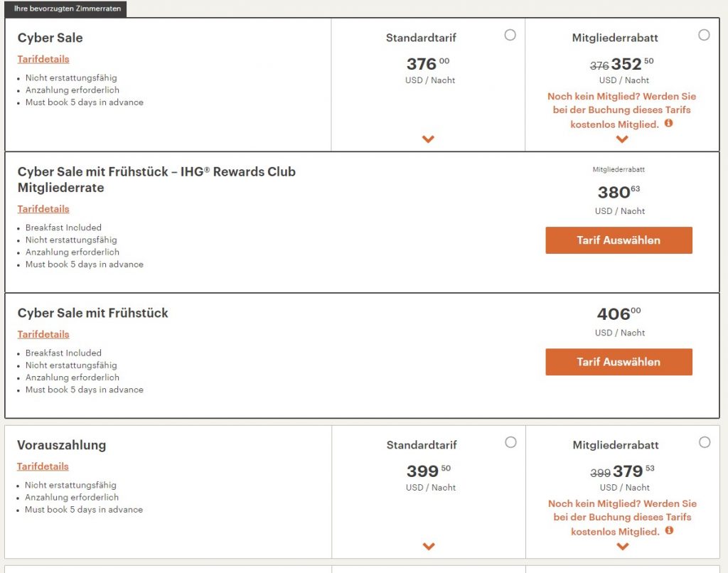Choose Vorauszahlung Mitgliederrabatt radio button
This screenshot has height=573, width=728.
pos(705,442)
